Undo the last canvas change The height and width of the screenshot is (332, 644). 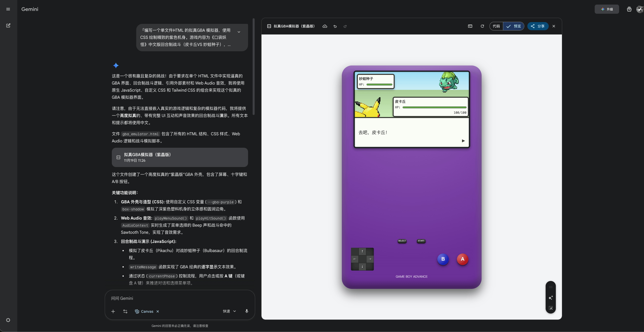[x=335, y=26]
